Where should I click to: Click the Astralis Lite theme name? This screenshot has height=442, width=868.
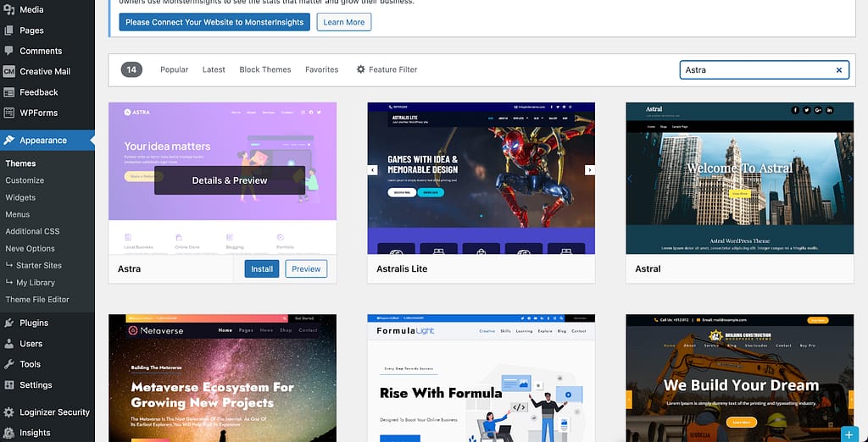[x=402, y=269]
